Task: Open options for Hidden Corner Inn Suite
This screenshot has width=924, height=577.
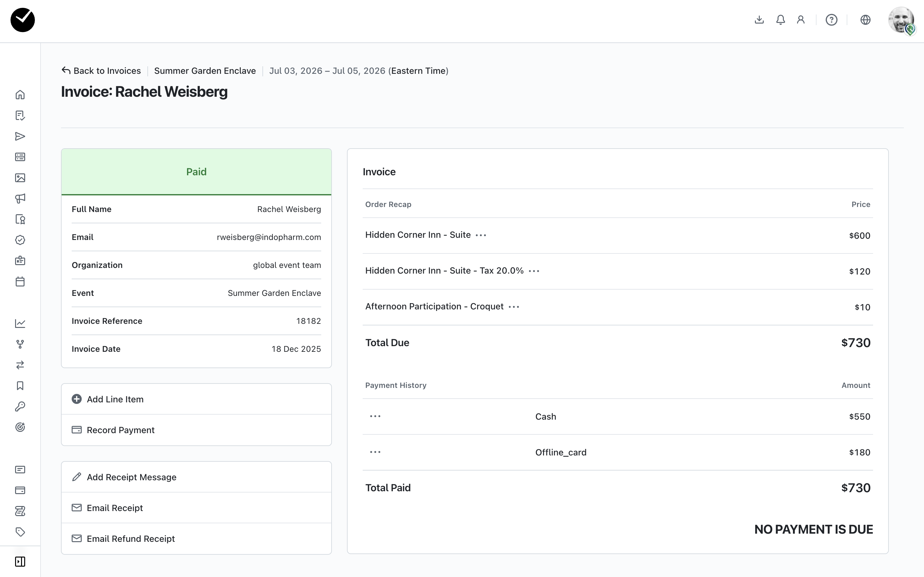Action: (481, 236)
